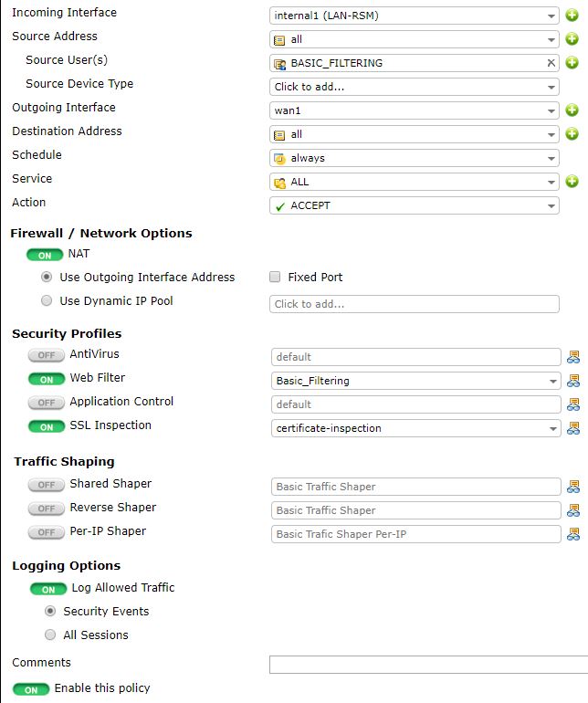
Task: Toggle Application Control on
Action: click(46, 403)
